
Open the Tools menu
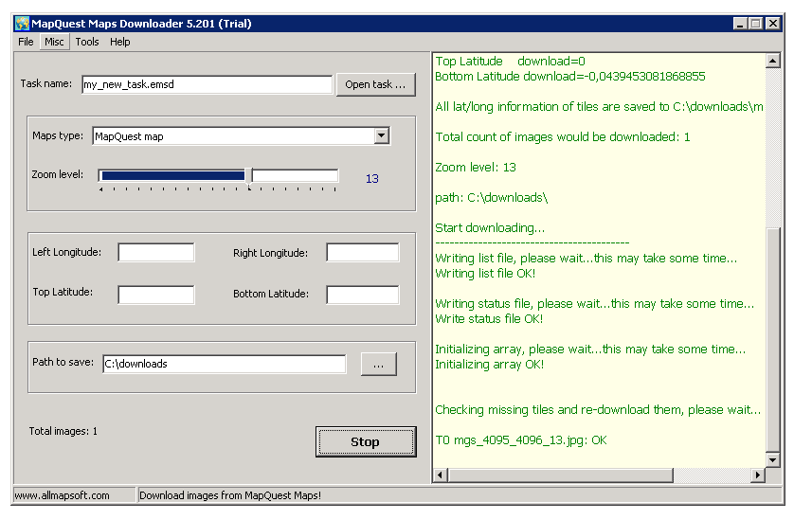pos(87,42)
